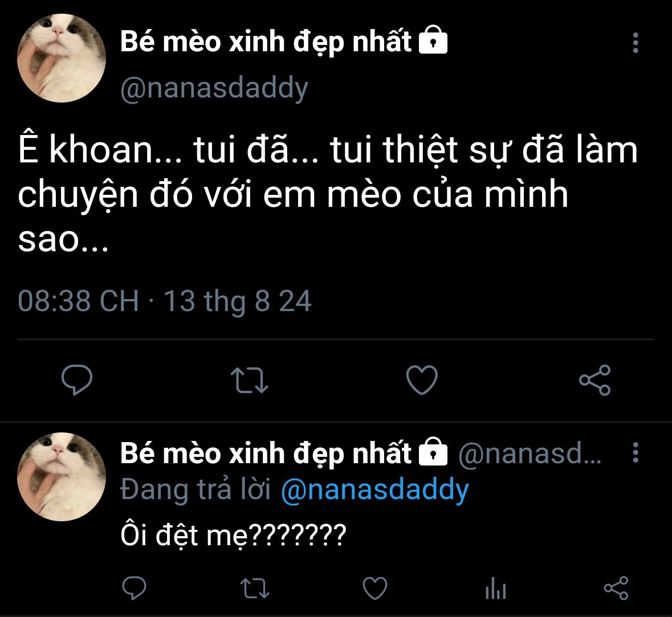
Task: Open the blue @nanasdaddy mention link
Action: [375, 489]
